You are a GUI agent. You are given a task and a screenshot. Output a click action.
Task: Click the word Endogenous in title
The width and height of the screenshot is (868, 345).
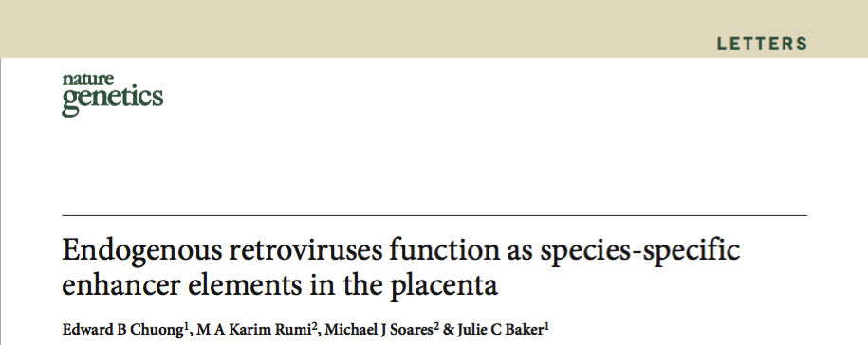tap(141, 251)
